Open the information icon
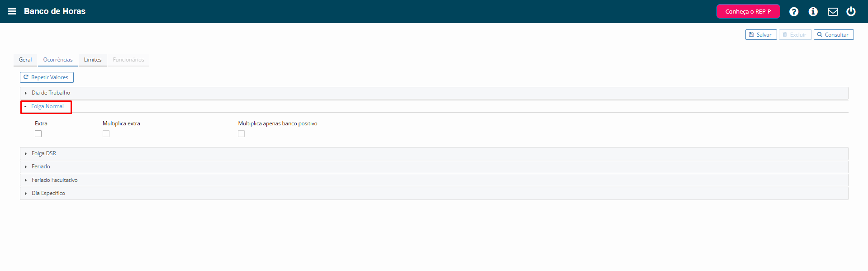This screenshot has width=868, height=271. [x=813, y=12]
